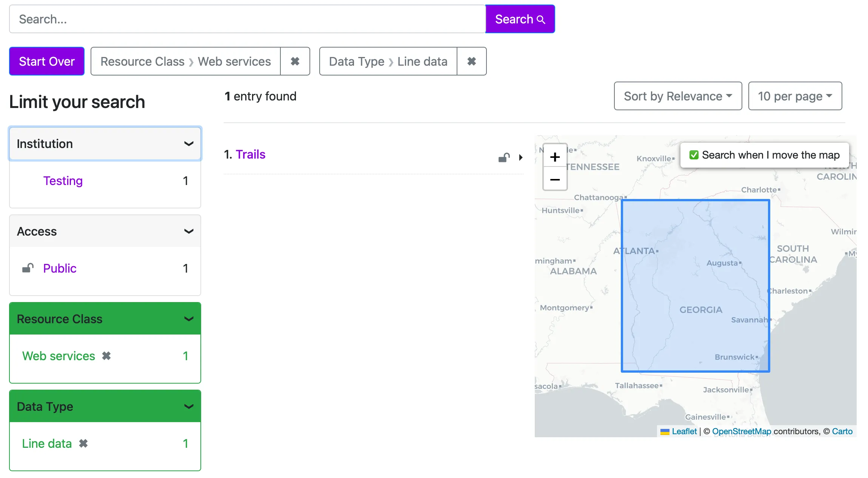Remove Web services facet with X icon
The image size is (868, 478).
pos(106,356)
